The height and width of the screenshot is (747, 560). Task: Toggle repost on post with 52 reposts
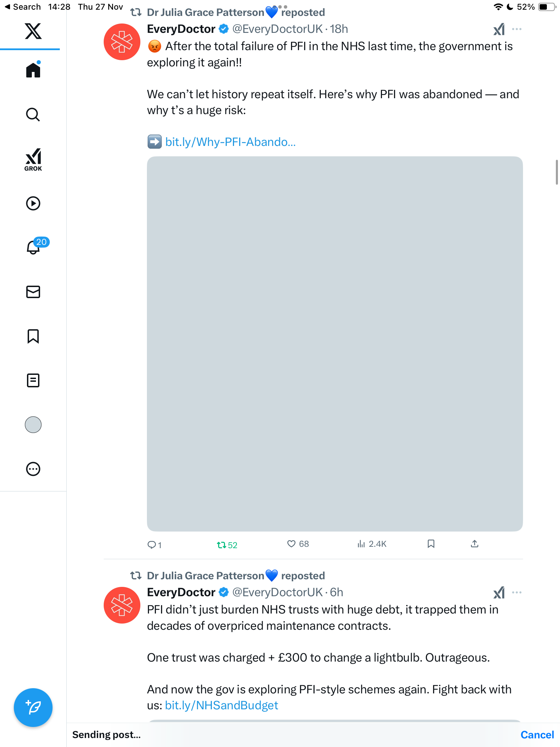click(x=222, y=545)
